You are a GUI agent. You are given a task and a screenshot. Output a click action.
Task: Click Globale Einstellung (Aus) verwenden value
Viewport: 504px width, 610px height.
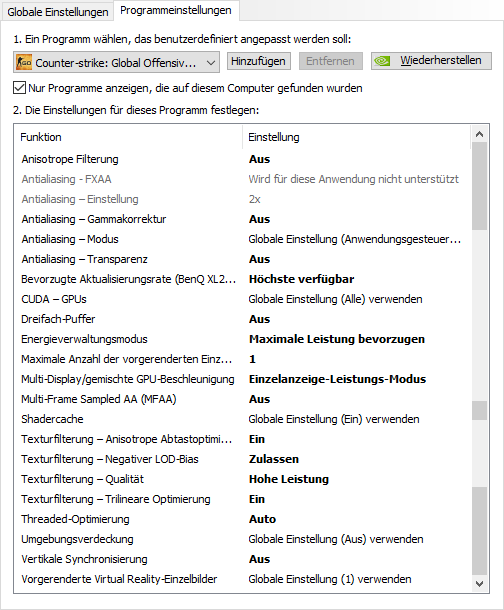coord(336,539)
